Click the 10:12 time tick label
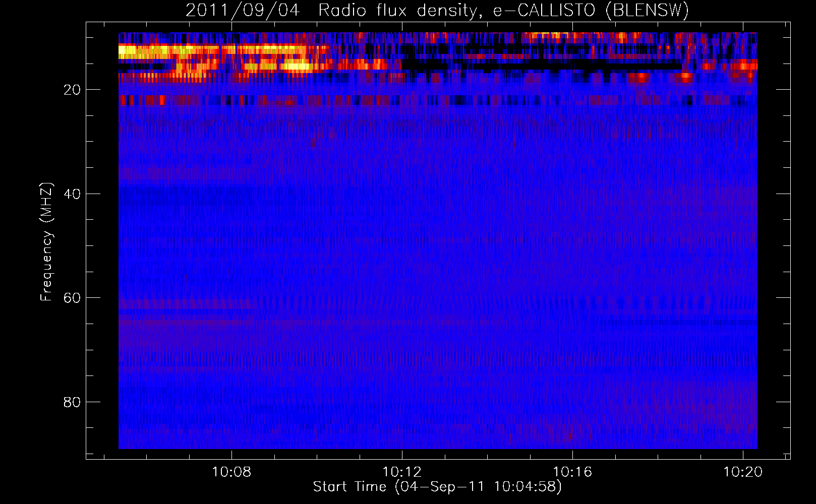The image size is (816, 504). tap(402, 472)
